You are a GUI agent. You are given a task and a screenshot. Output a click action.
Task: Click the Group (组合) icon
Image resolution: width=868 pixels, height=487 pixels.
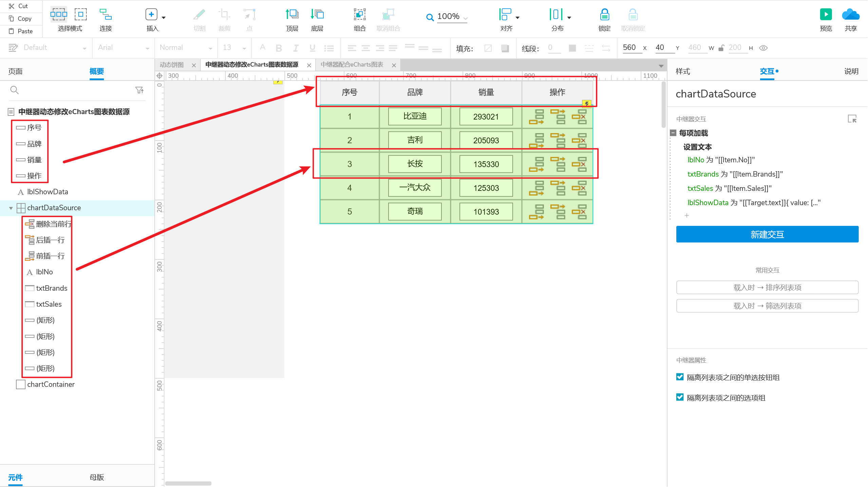click(359, 15)
